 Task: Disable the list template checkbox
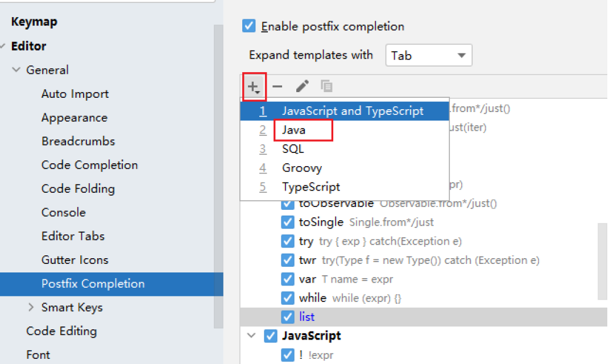[x=288, y=317]
